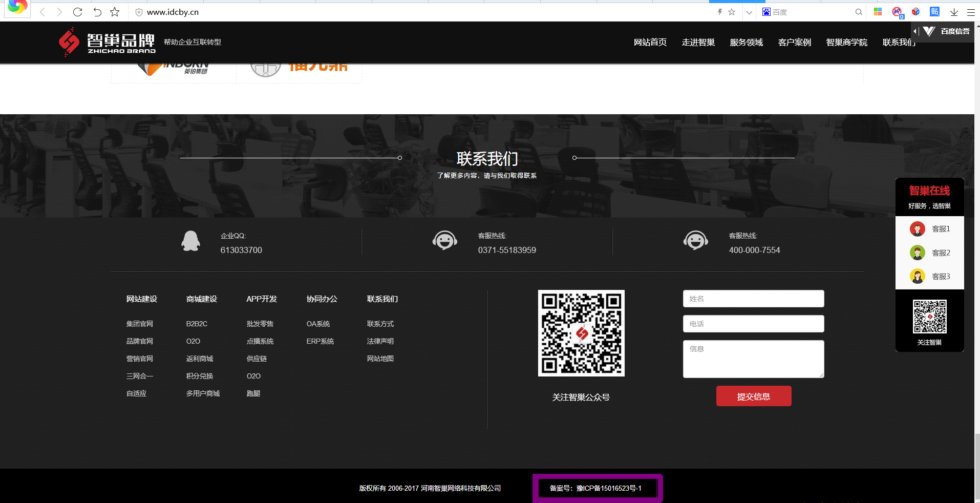Expand the address bar history chevron

click(749, 12)
